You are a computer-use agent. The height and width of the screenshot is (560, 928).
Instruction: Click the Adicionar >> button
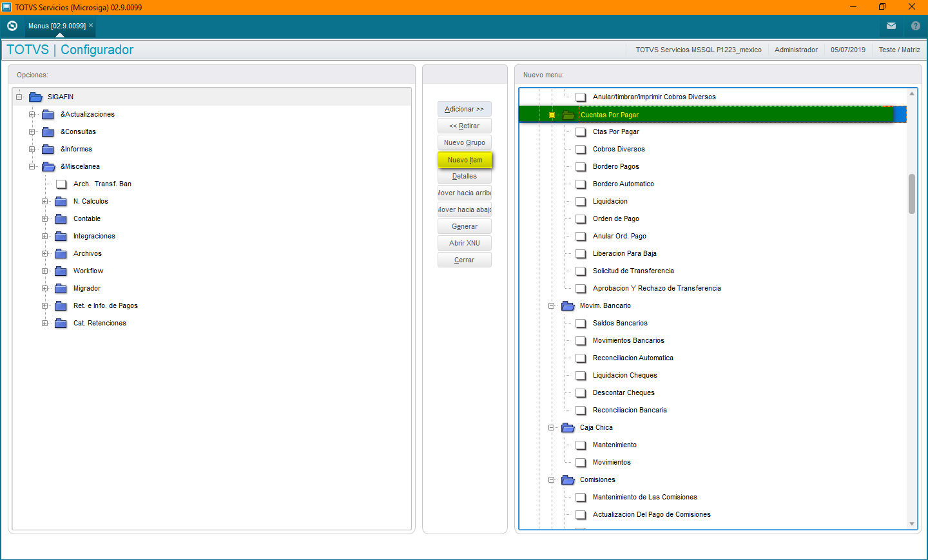(464, 109)
